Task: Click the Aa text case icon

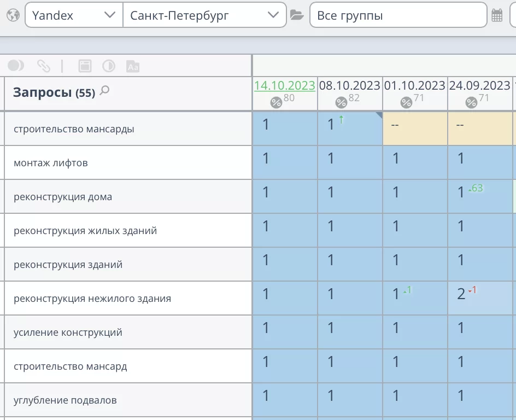Action: (x=133, y=66)
